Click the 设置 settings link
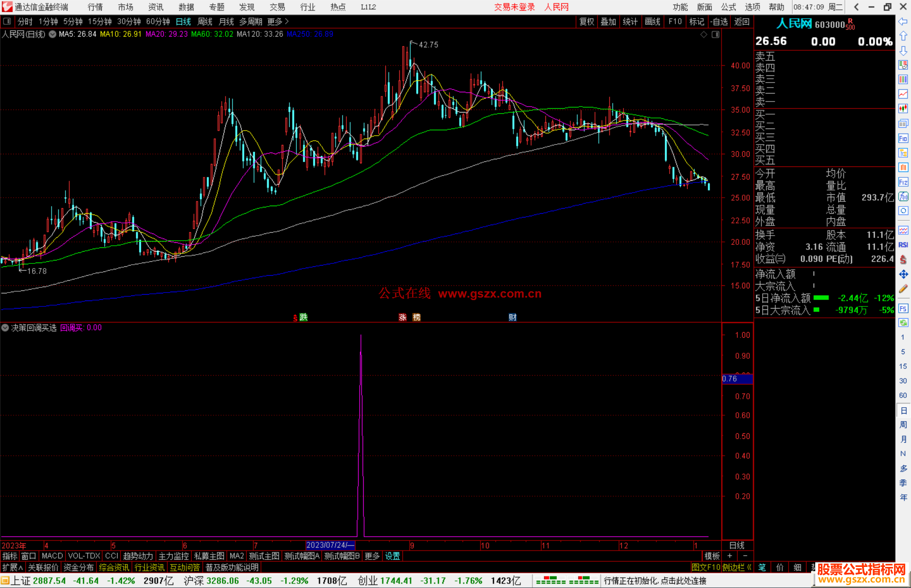Viewport: 911px width, 588px height. pos(392,556)
